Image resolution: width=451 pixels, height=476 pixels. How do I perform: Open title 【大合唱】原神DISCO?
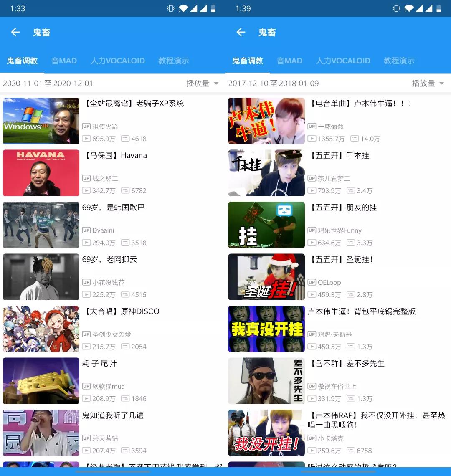point(121,311)
